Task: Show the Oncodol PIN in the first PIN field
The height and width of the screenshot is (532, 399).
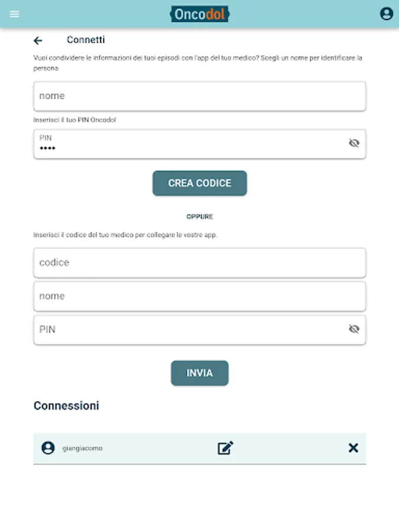Action: coord(354,143)
